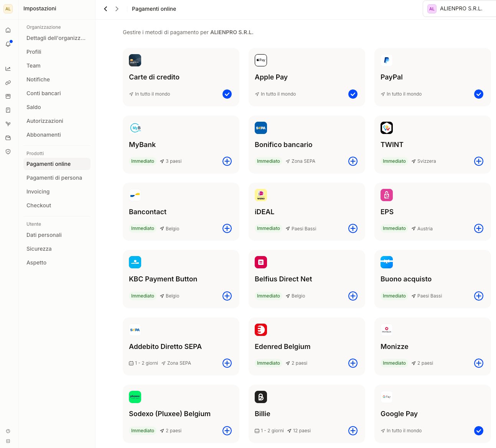The width and height of the screenshot is (496, 448).
Task: Disable Carte di credito payment method
Action: pos(227,94)
